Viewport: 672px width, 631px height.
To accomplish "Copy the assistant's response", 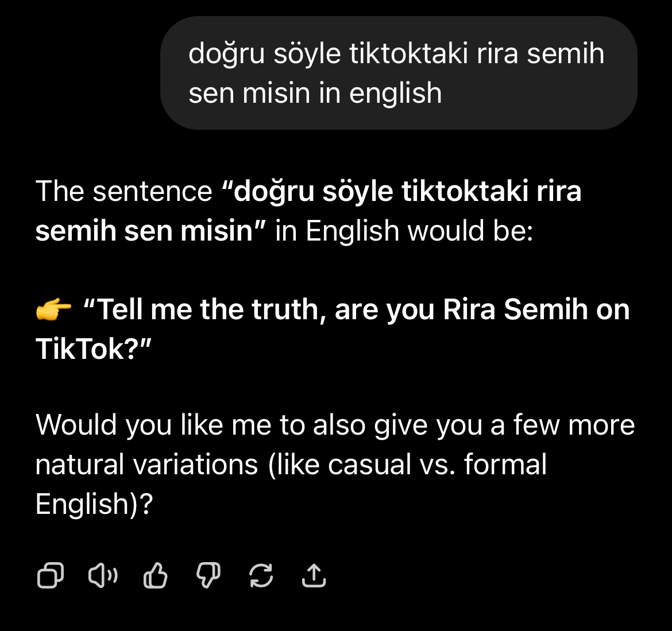I will point(51,575).
